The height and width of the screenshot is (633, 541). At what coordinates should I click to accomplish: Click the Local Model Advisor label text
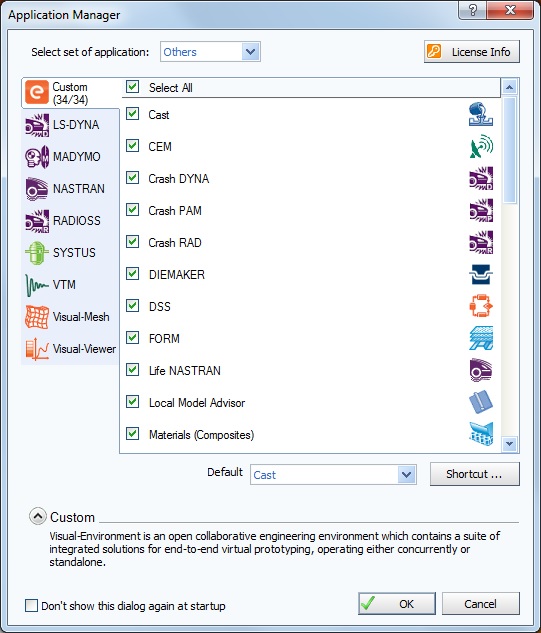[197, 402]
